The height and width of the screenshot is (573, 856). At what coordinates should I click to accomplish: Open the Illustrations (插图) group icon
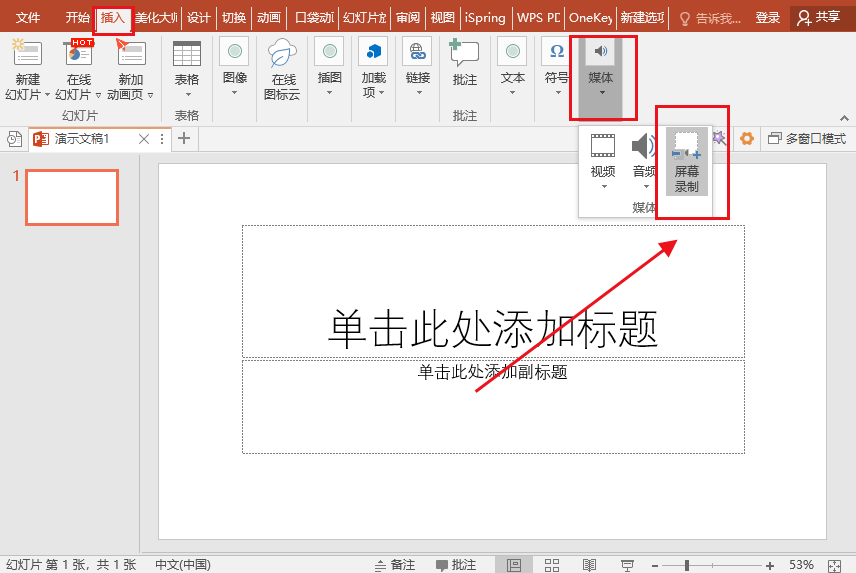tap(330, 51)
